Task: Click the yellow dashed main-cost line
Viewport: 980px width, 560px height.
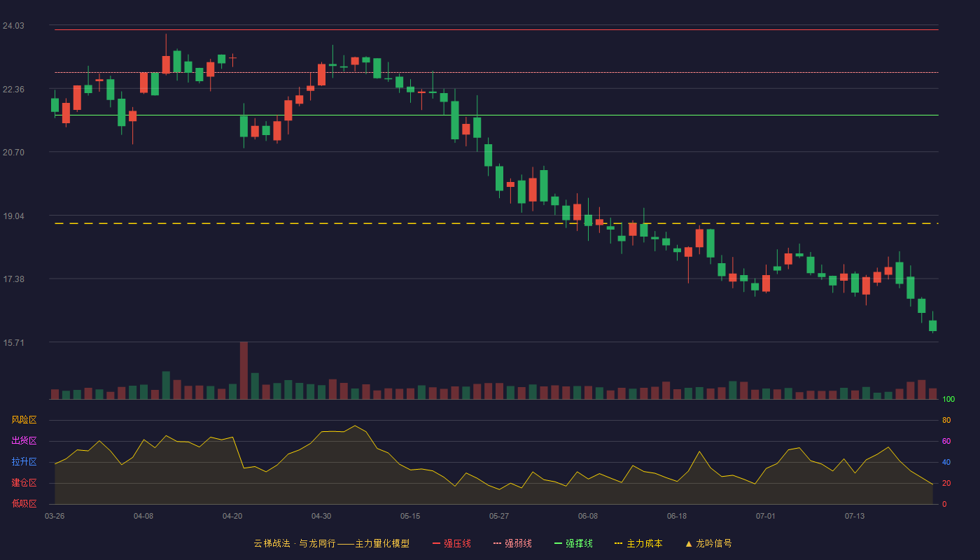Action: click(x=496, y=223)
